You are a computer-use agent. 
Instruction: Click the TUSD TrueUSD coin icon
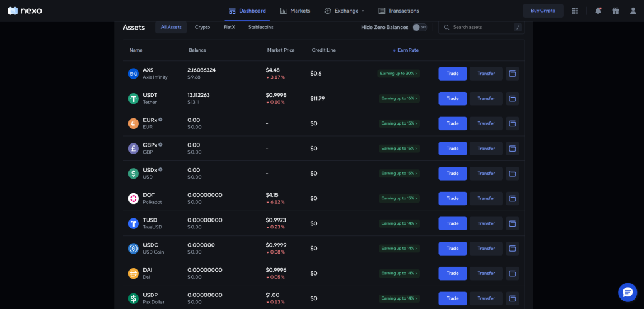133,223
